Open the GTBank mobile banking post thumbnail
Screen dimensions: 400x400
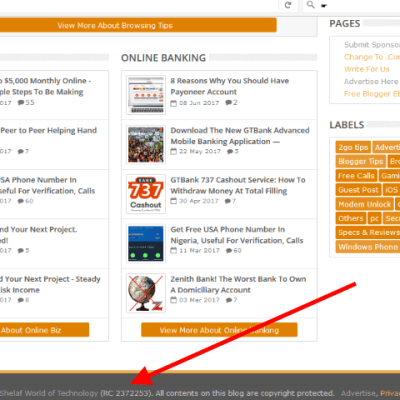coord(146,145)
